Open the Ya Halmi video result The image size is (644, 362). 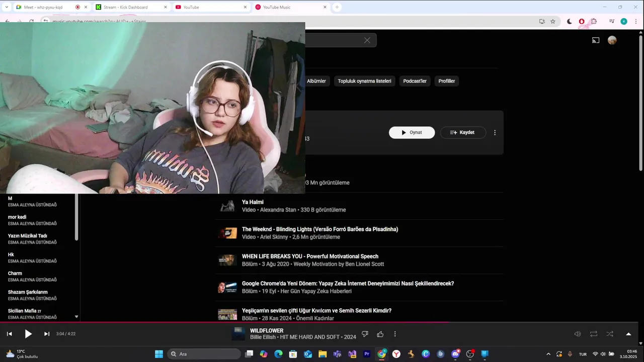(253, 202)
